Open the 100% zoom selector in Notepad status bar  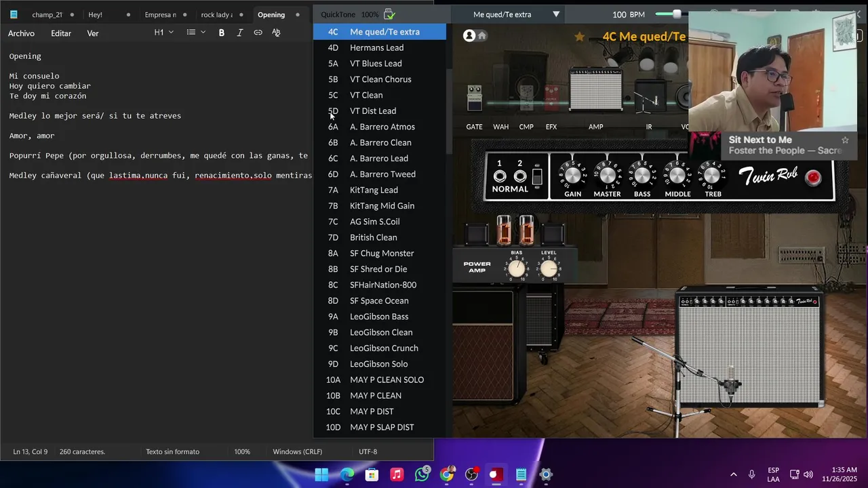pos(242,451)
